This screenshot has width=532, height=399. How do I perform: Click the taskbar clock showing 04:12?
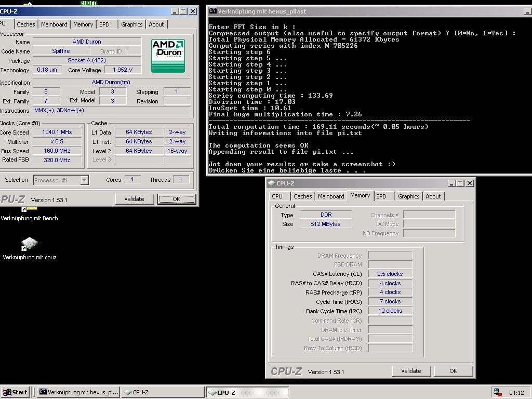coord(516,393)
